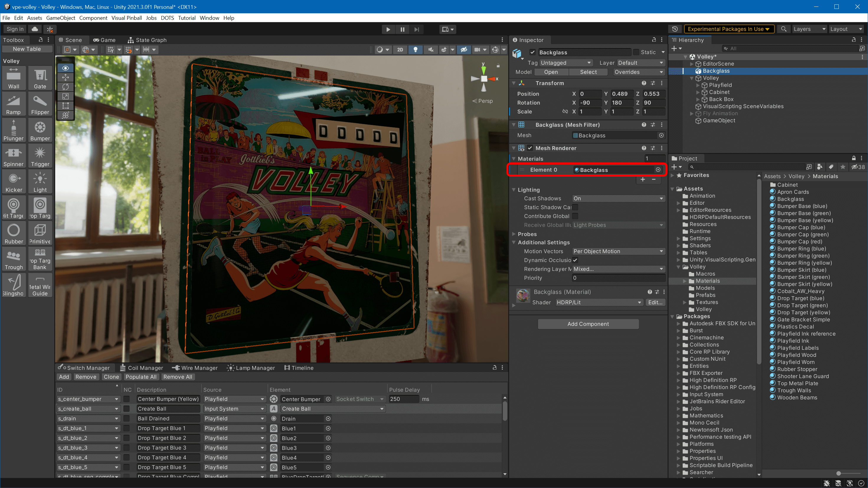
Task: Select the Spinner toolbox icon
Action: pos(14,156)
